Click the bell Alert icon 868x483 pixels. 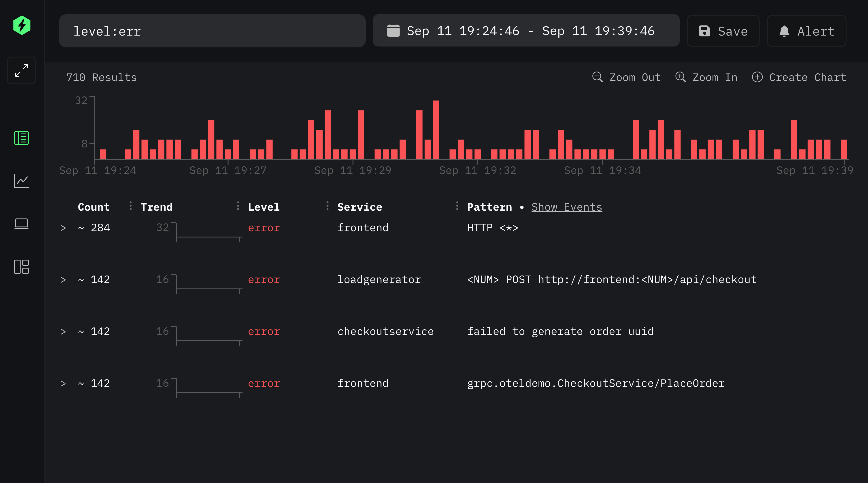pos(784,31)
